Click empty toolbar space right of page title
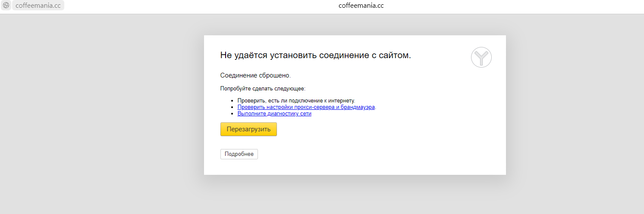The width and height of the screenshot is (644, 214). pos(518,6)
